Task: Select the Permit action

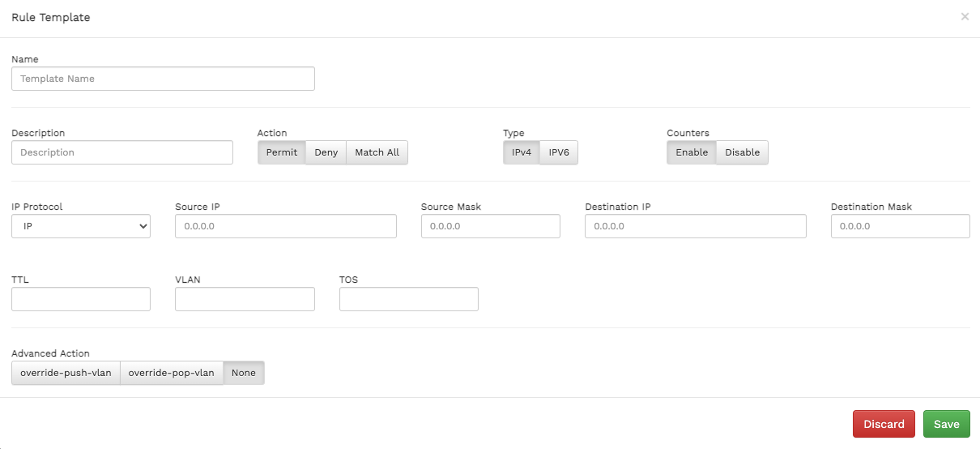Action: point(281,152)
